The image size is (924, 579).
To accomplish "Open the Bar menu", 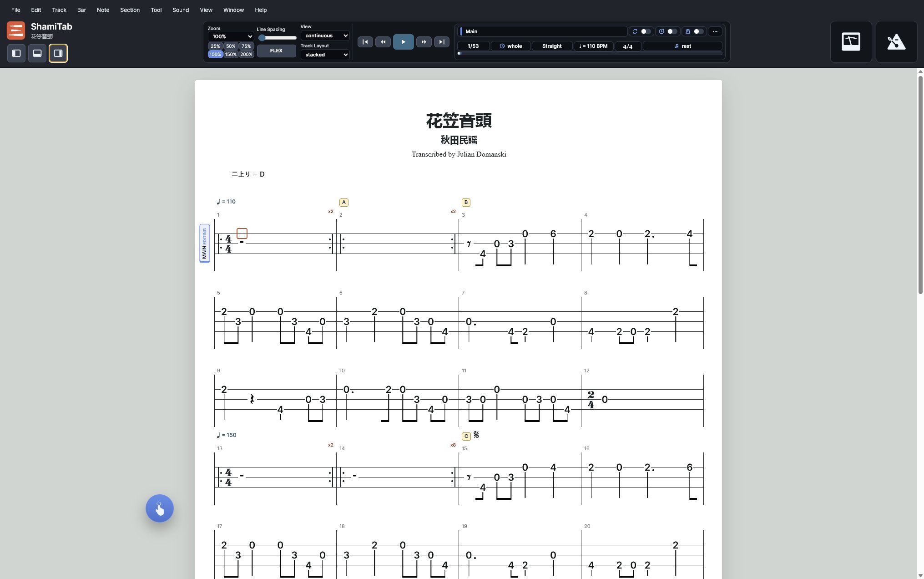I will click(81, 10).
